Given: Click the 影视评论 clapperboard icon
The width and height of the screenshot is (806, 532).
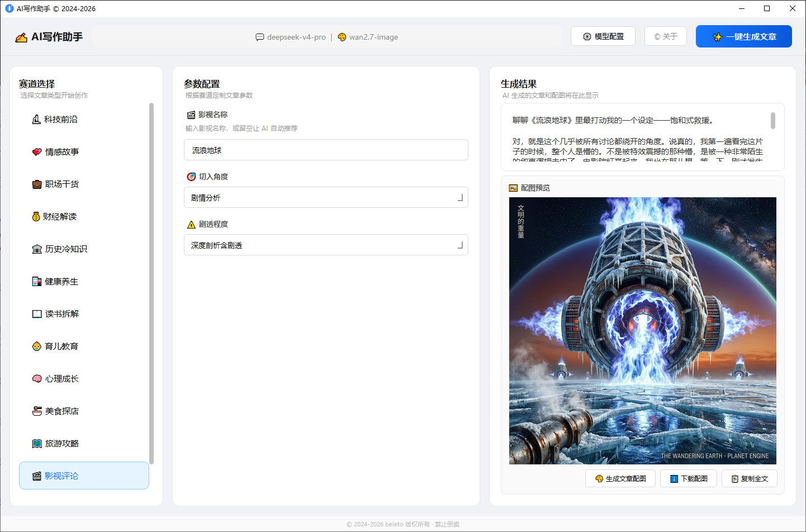Looking at the screenshot, I should [x=37, y=476].
